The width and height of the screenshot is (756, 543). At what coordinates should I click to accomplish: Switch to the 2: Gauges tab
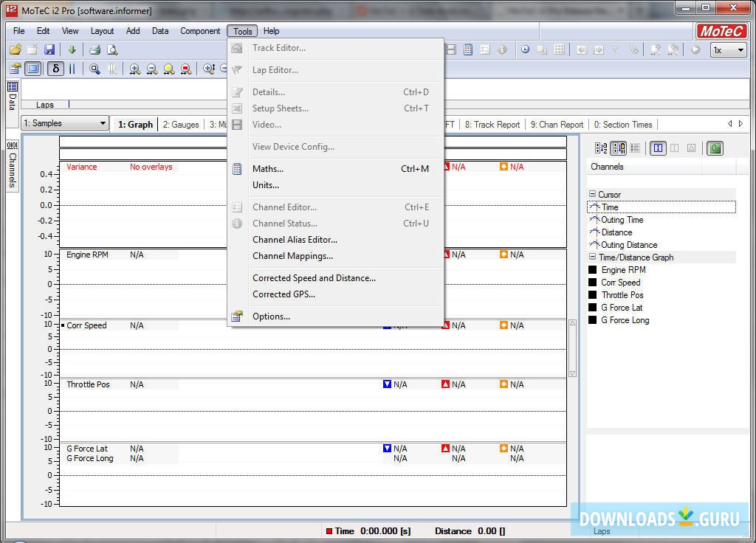coord(181,124)
